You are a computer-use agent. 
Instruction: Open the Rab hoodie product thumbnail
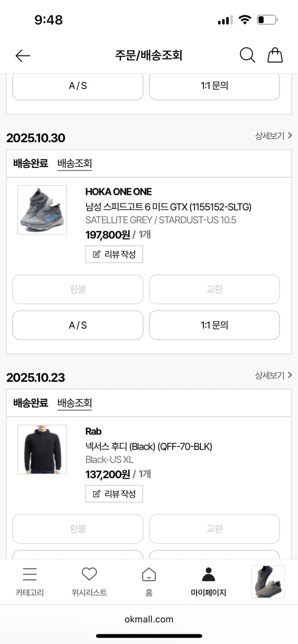(x=42, y=449)
